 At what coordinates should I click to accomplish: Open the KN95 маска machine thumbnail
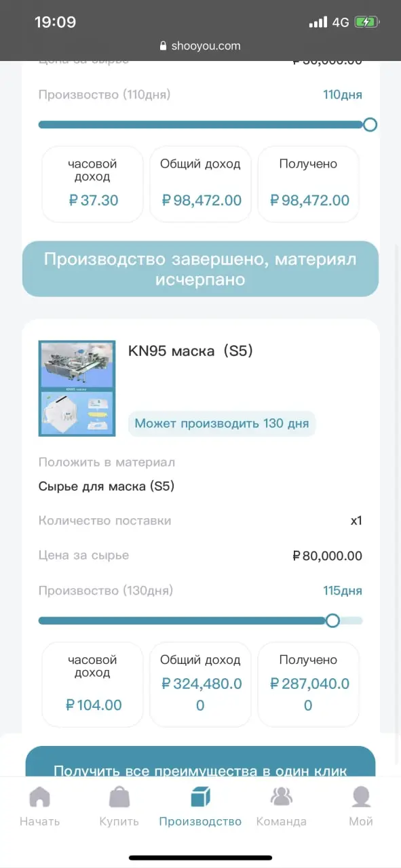tap(77, 389)
